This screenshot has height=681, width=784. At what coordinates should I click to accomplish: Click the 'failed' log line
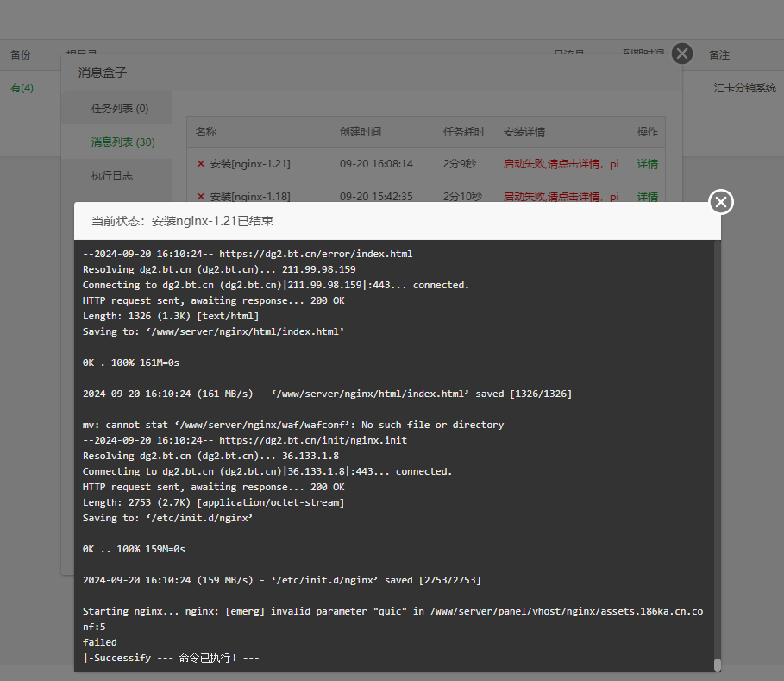click(99, 642)
